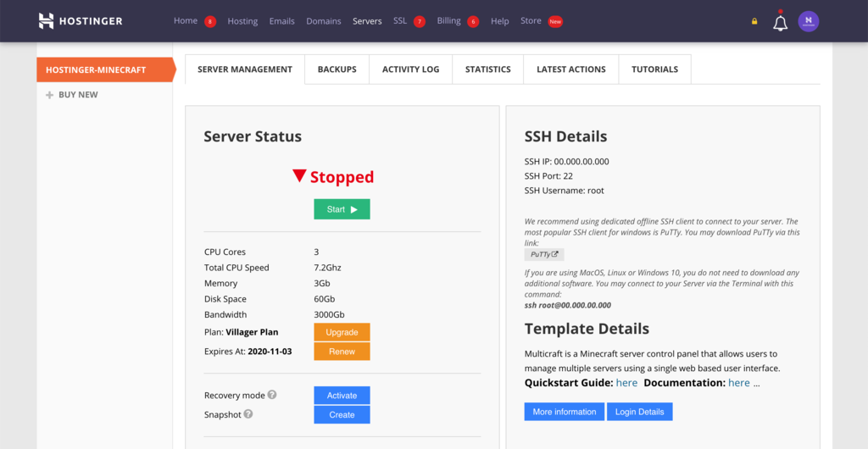
Task: Click the New badge next to Store
Action: click(x=555, y=22)
